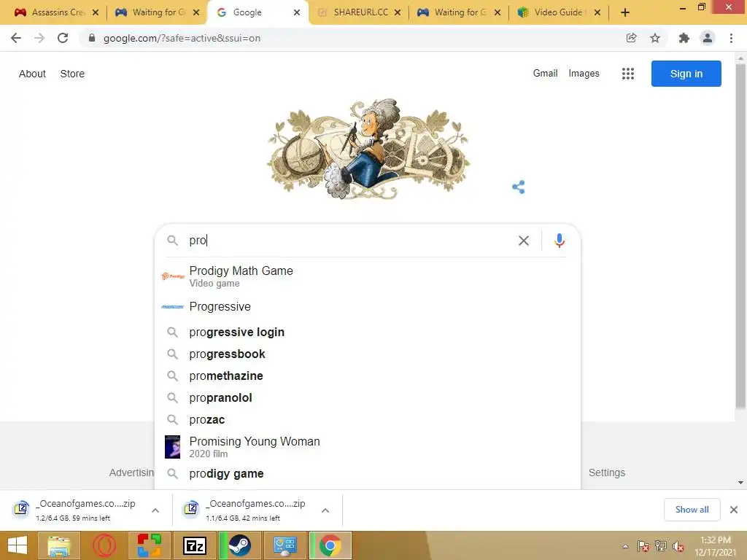Open Chrome's three-dot menu
747x560 pixels.
[731, 38]
